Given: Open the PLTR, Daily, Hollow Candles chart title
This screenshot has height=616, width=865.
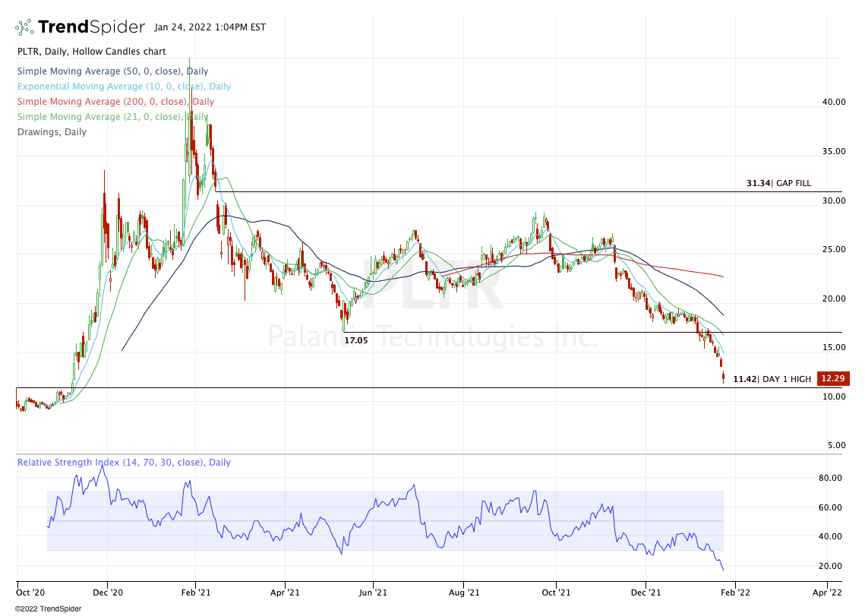Looking at the screenshot, I should coord(91,52).
